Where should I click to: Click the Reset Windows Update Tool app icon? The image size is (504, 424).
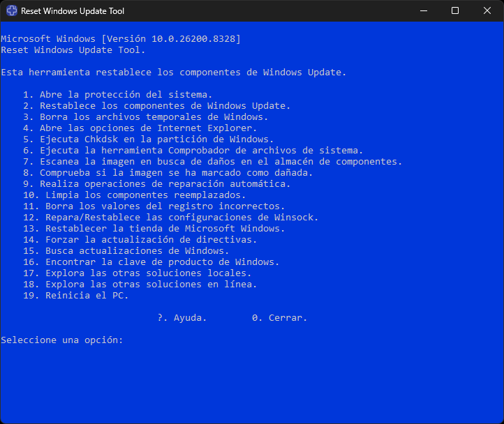point(12,10)
